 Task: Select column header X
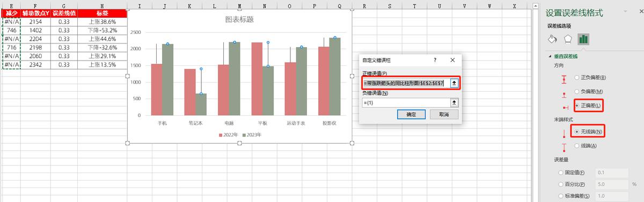coord(515,5)
